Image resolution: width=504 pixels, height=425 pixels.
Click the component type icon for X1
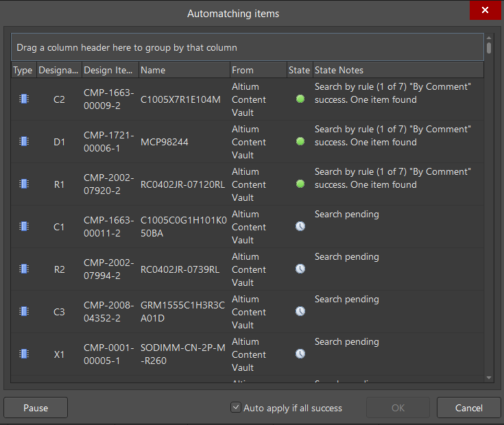point(24,354)
